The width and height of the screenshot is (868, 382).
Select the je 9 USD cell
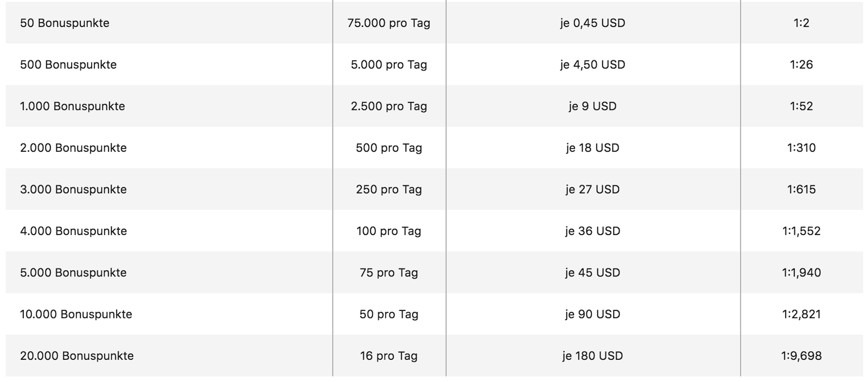[593, 106]
